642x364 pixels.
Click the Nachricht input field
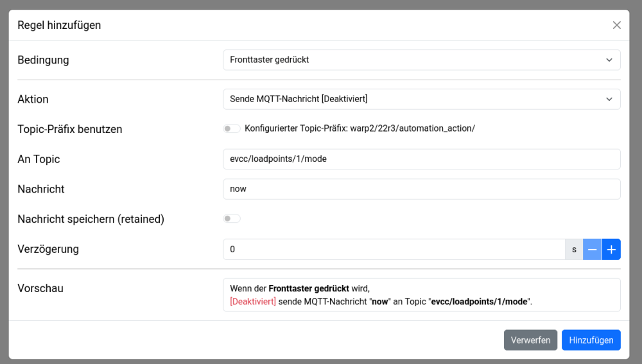pos(422,189)
